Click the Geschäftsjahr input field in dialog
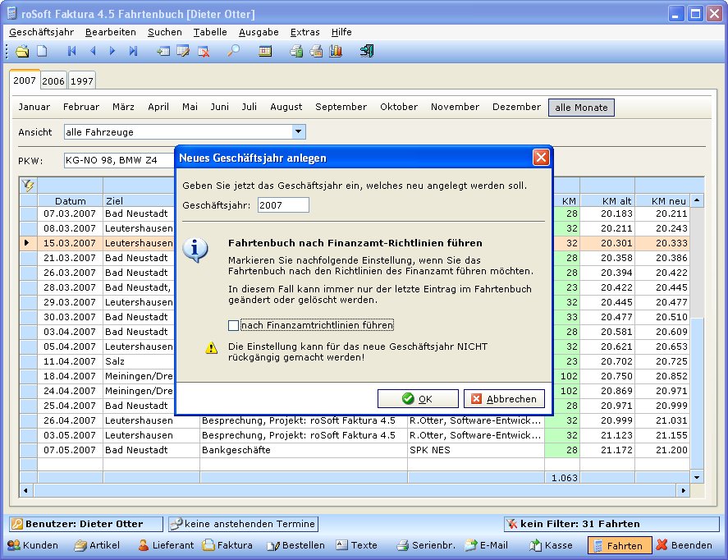This screenshot has width=728, height=560. 282,205
